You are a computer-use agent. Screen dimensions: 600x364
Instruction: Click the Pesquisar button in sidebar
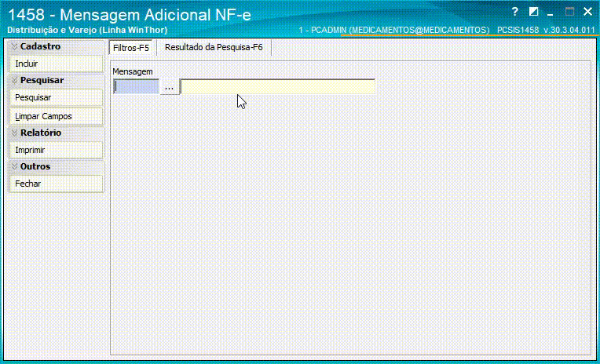(x=57, y=97)
